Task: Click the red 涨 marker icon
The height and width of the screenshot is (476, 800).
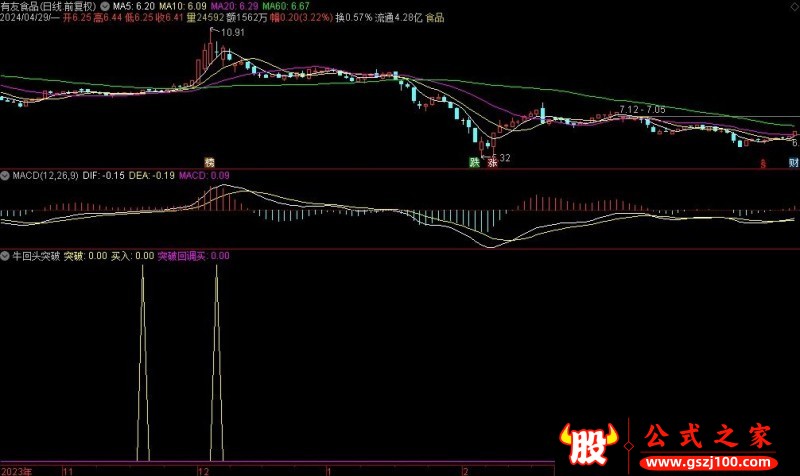Action: tap(491, 162)
